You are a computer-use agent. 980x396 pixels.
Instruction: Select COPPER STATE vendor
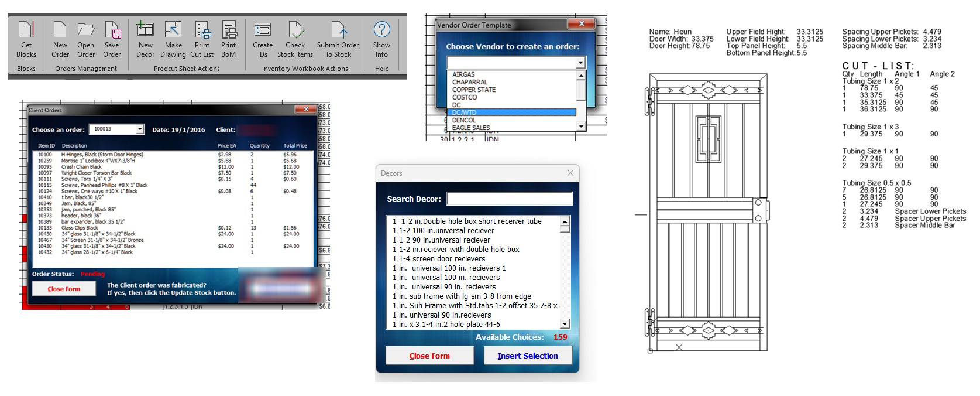click(511, 90)
